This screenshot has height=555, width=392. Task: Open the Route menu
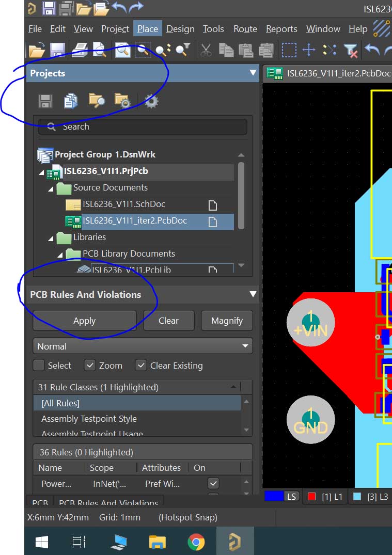pyautogui.click(x=245, y=29)
